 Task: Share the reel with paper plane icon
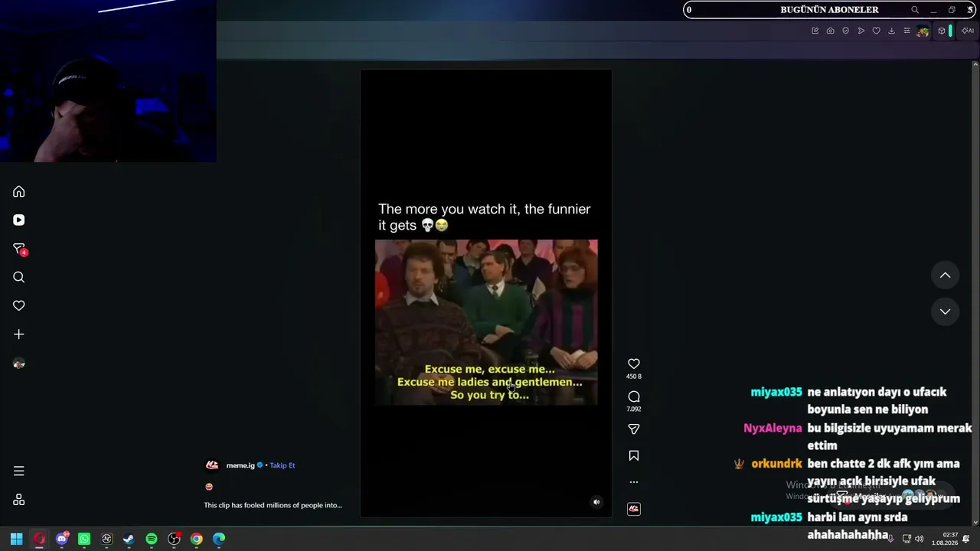pyautogui.click(x=634, y=429)
